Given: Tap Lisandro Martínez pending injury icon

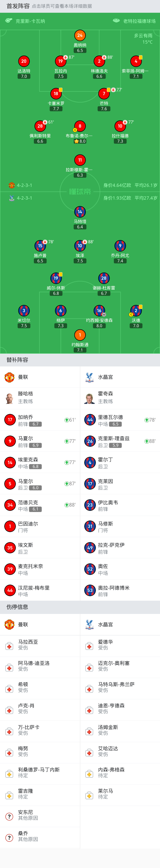Looking at the screenshot, I should (9, 774).
